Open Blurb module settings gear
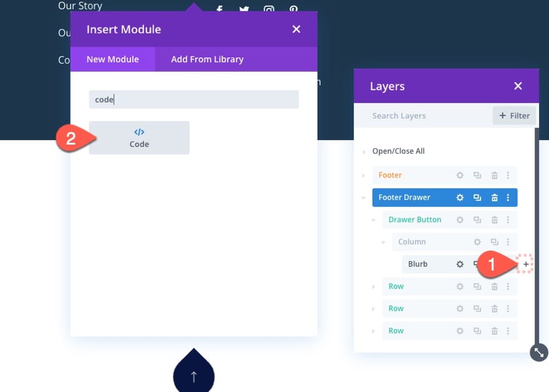This screenshot has width=549, height=392. tap(460, 264)
